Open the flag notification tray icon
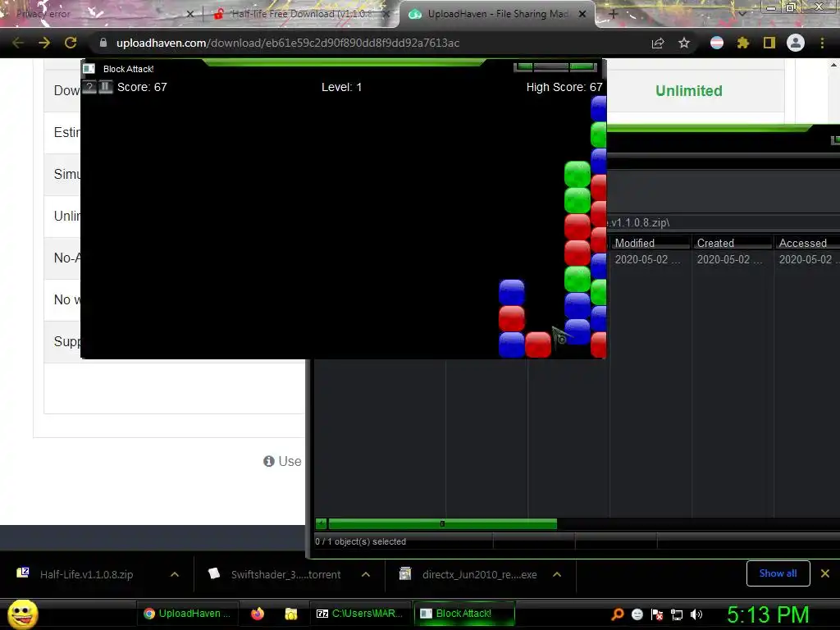 pyautogui.click(x=657, y=614)
